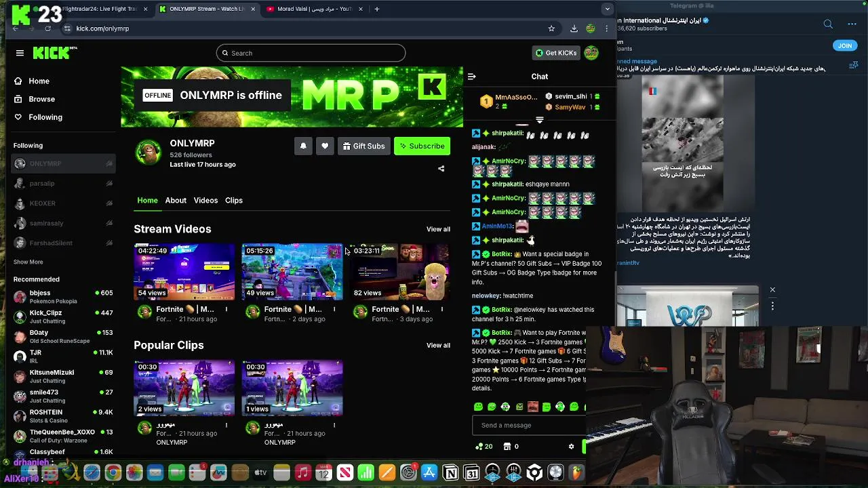
Task: Bookmark this page with the star
Action: (551, 28)
